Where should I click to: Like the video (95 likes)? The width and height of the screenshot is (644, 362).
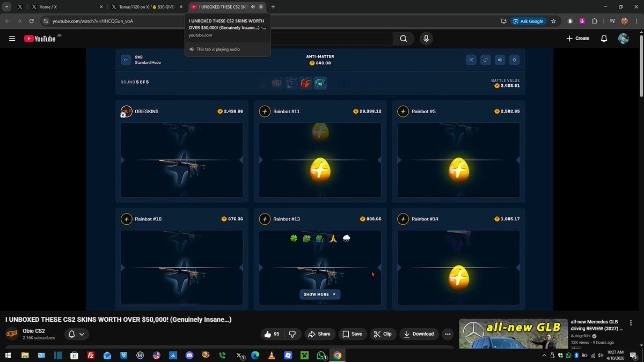272,334
